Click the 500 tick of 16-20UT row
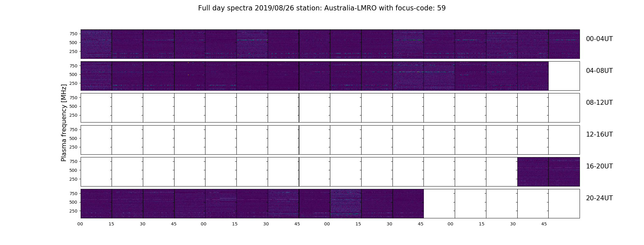This screenshot has height=245, width=644. point(73,170)
